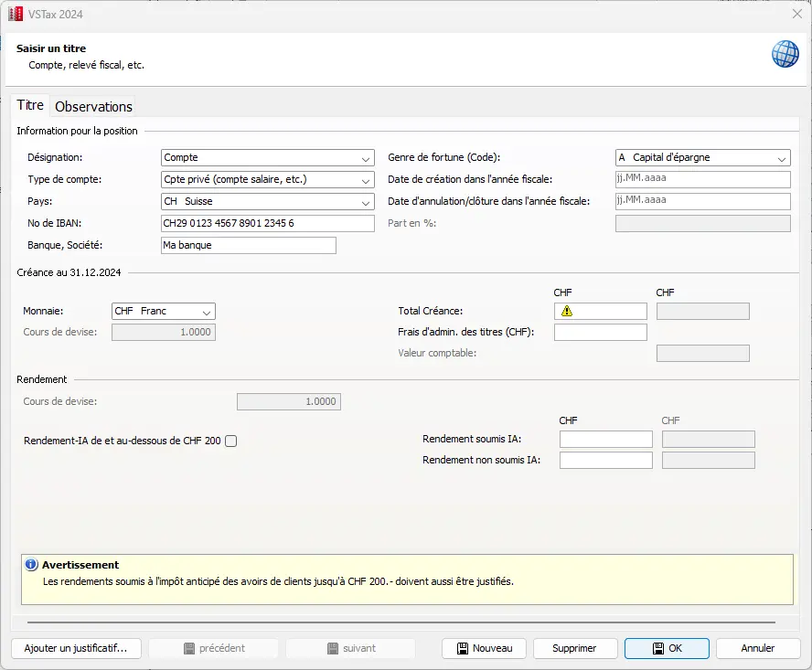Click the info icon beside Avertissement
The image size is (812, 670).
click(31, 565)
